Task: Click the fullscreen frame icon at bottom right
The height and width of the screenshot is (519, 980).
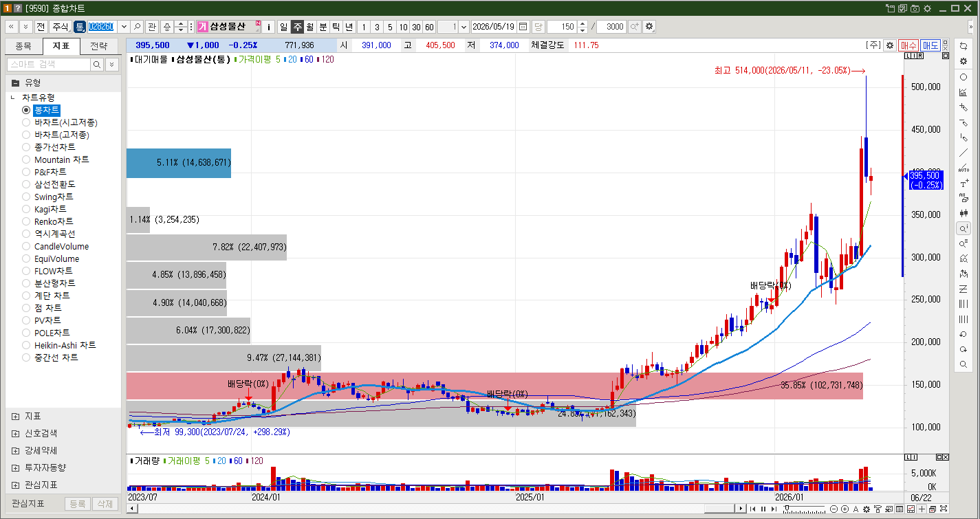Action: point(944,509)
